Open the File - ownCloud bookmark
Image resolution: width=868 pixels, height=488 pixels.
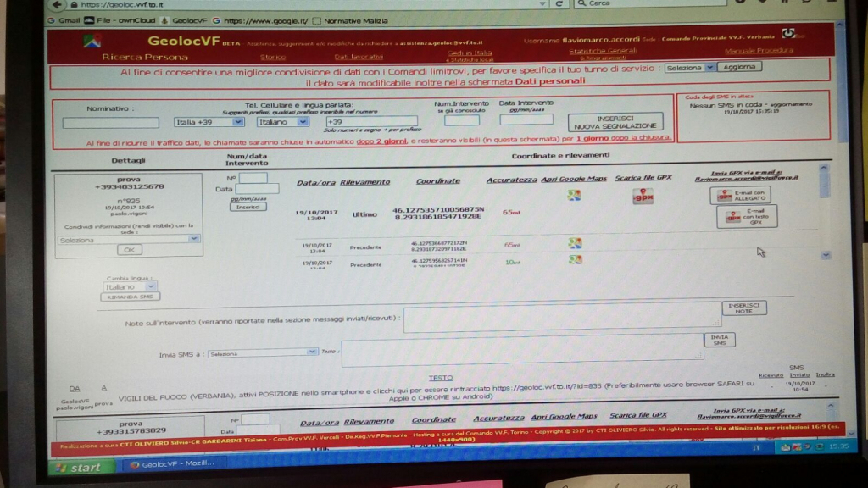tap(120, 20)
